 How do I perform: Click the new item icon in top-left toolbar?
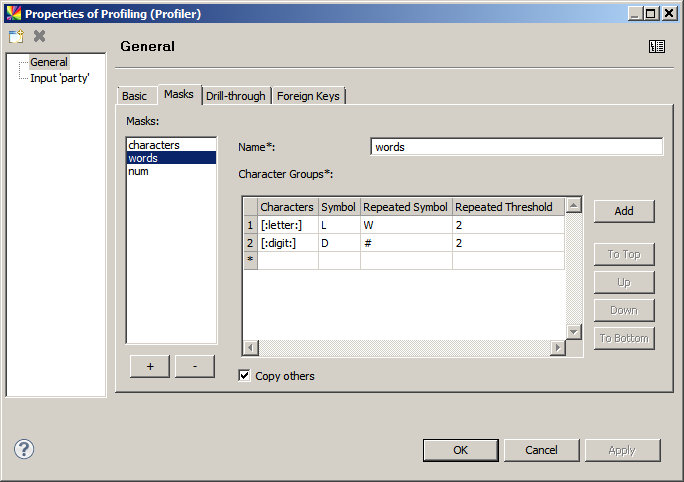point(16,37)
